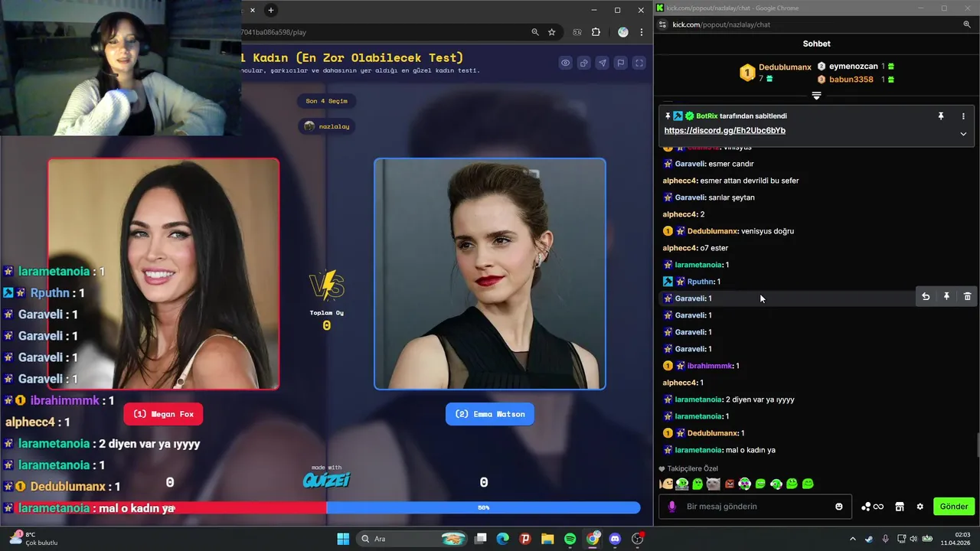The width and height of the screenshot is (980, 551).
Task: Open the emoji picker smiley icon
Action: click(x=839, y=507)
